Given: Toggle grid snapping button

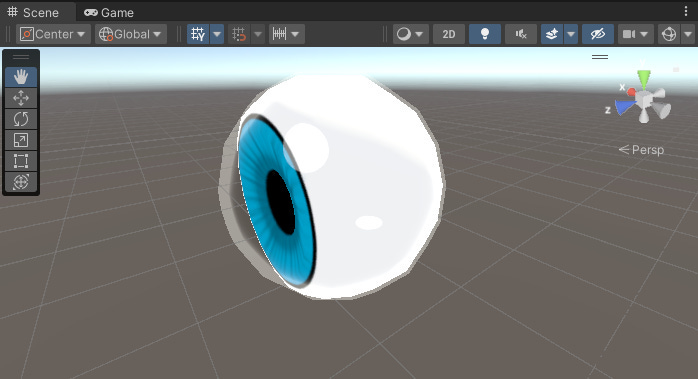Looking at the screenshot, I should tap(239, 34).
